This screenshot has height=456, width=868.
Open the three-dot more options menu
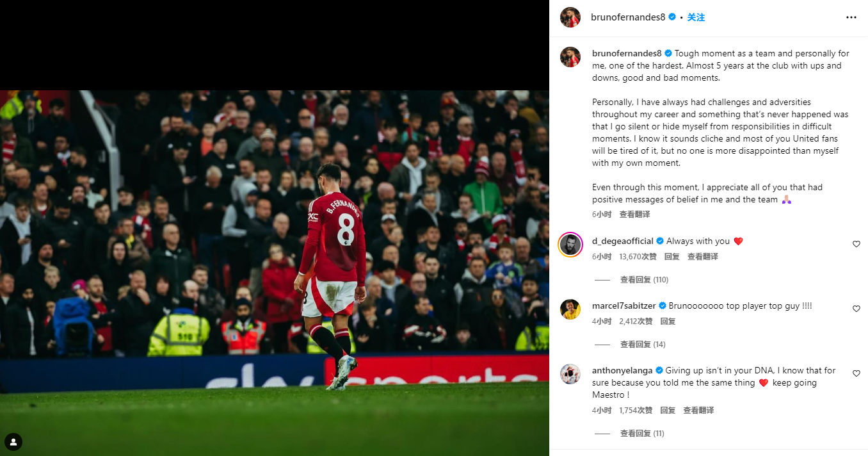point(851,17)
